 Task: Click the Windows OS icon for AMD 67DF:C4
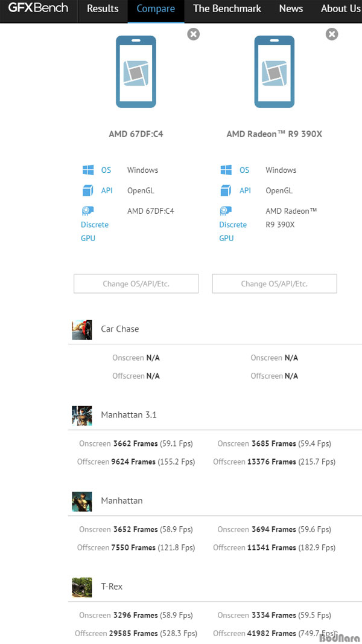(x=88, y=170)
